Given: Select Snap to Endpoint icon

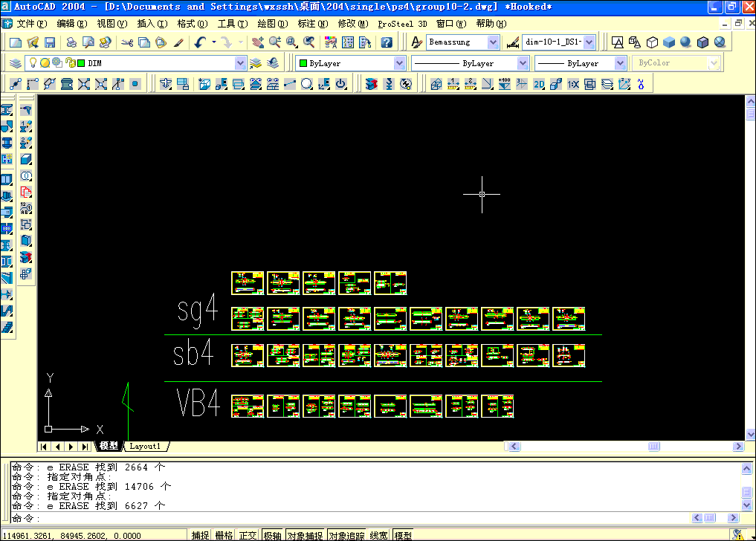Looking at the screenshot, I should pyautogui.click(x=16, y=85).
